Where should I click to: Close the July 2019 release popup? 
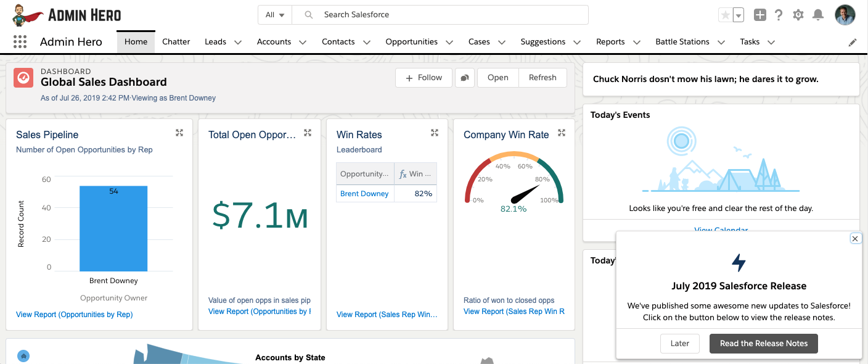coord(854,239)
